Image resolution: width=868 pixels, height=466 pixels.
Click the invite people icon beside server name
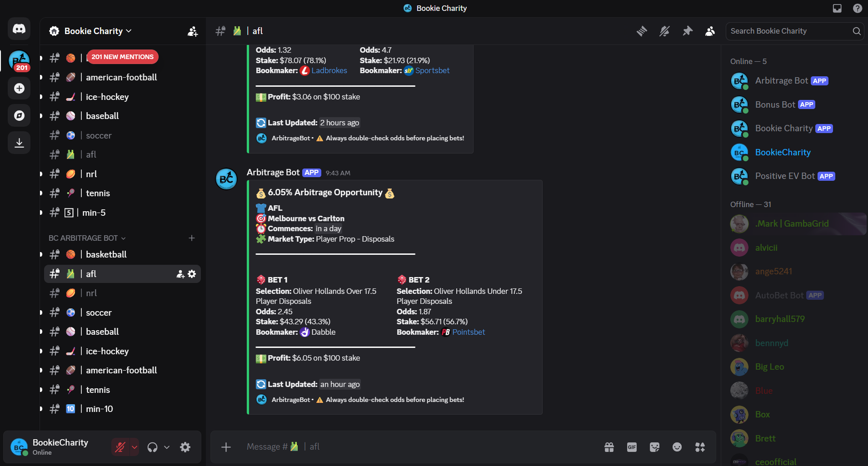pyautogui.click(x=193, y=31)
